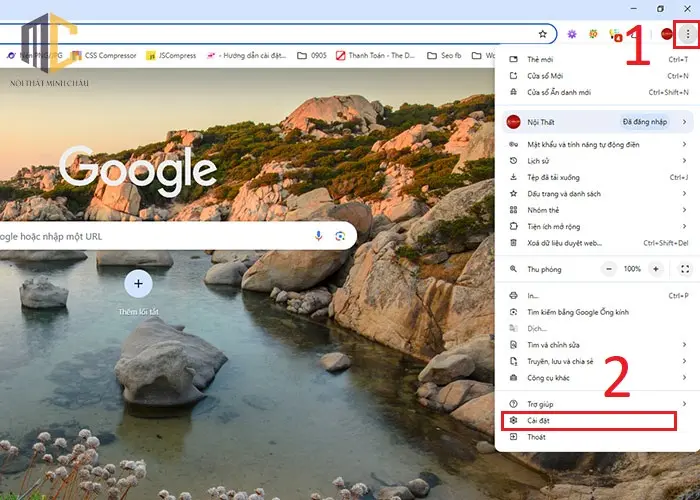Increase zoom with the plus button
Image resolution: width=700 pixels, height=500 pixels.
(656, 269)
